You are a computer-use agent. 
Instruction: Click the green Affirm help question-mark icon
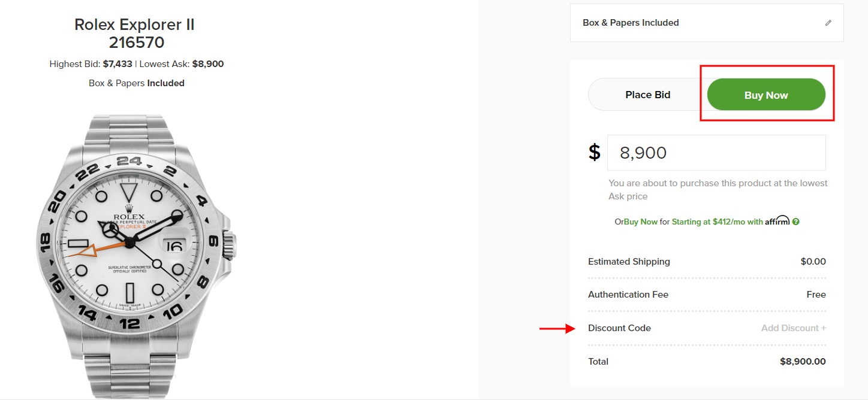click(796, 222)
